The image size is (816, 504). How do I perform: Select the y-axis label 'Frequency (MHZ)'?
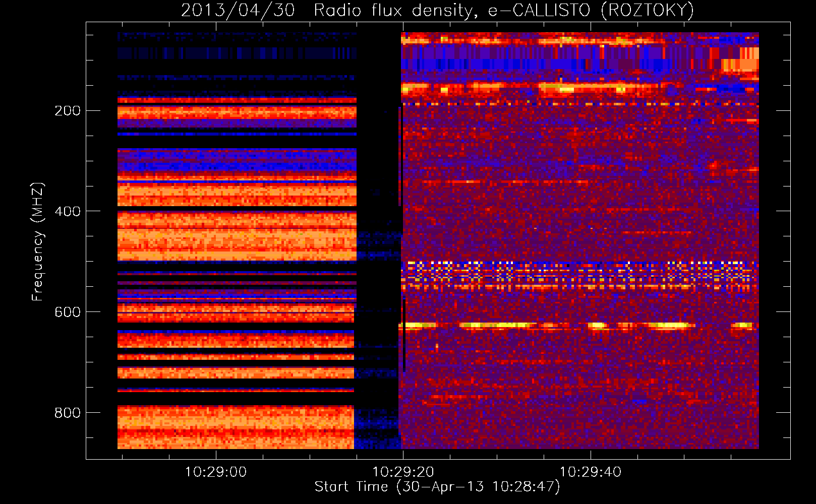click(x=38, y=242)
